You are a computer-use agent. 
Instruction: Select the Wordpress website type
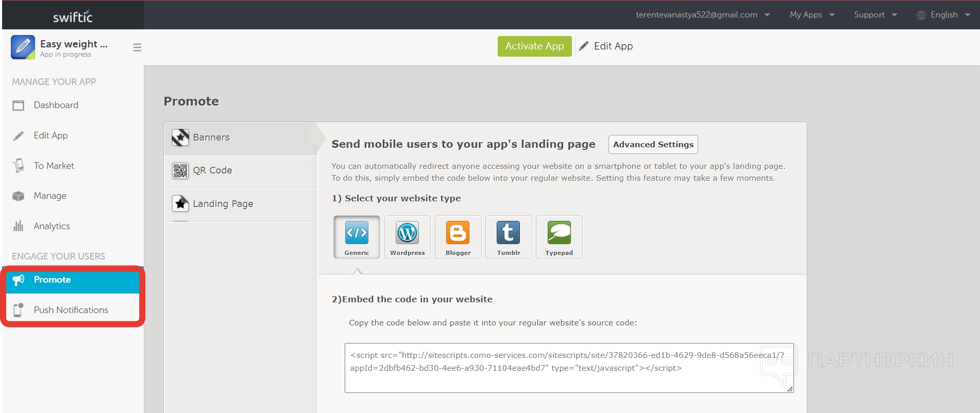pos(407,237)
